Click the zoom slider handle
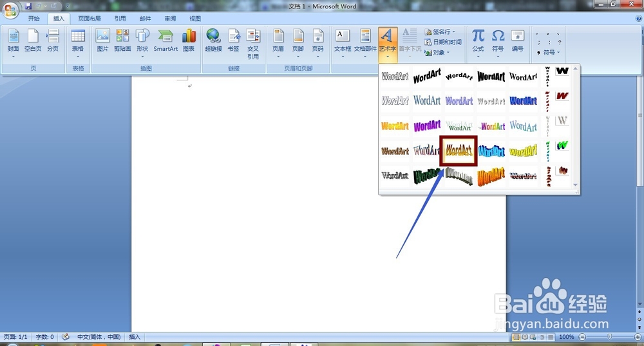The image size is (644, 346). coord(609,337)
